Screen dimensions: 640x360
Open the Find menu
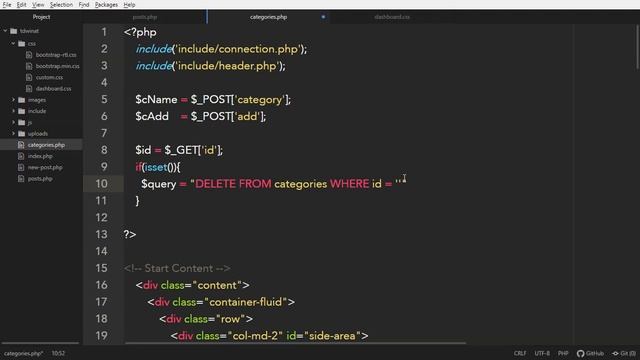pyautogui.click(x=84, y=4)
